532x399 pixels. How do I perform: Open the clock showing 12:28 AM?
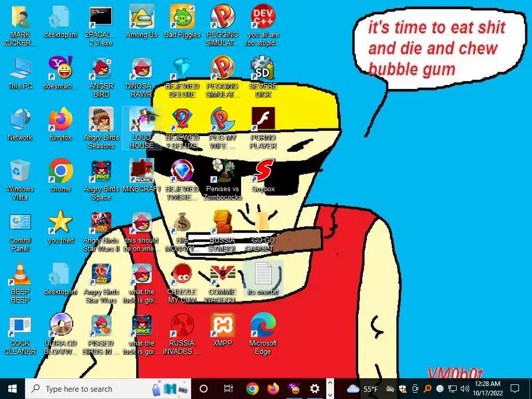point(487,389)
